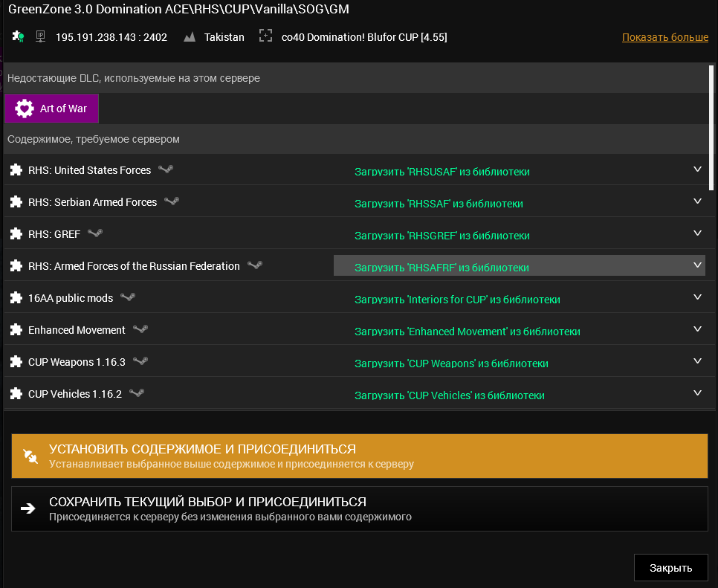Click the IP address network icon

40,36
